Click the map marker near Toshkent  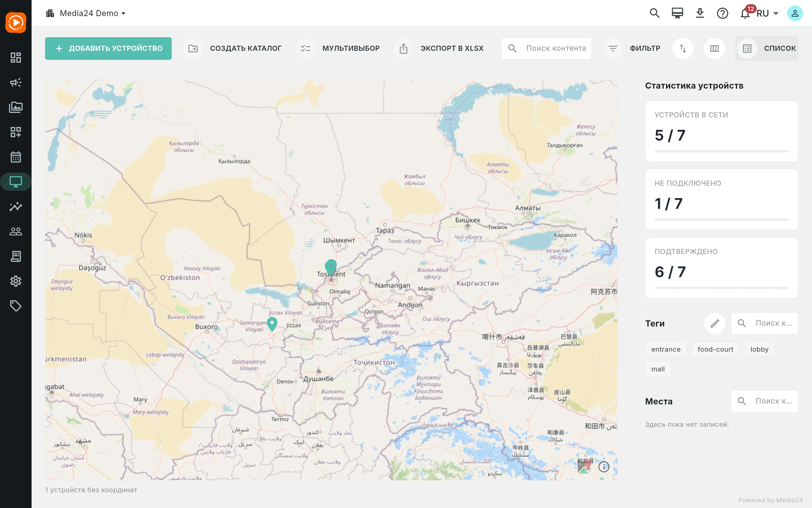[331, 268]
